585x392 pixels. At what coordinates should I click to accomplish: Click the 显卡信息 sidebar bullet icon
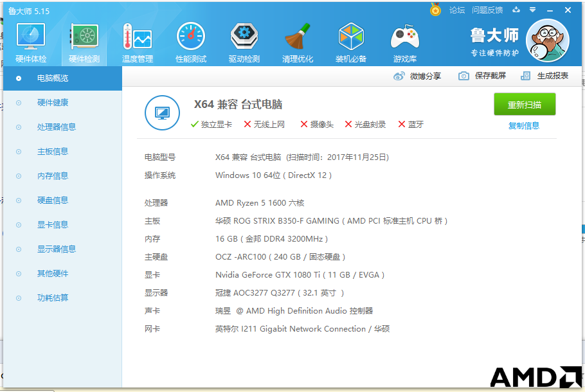[19, 225]
